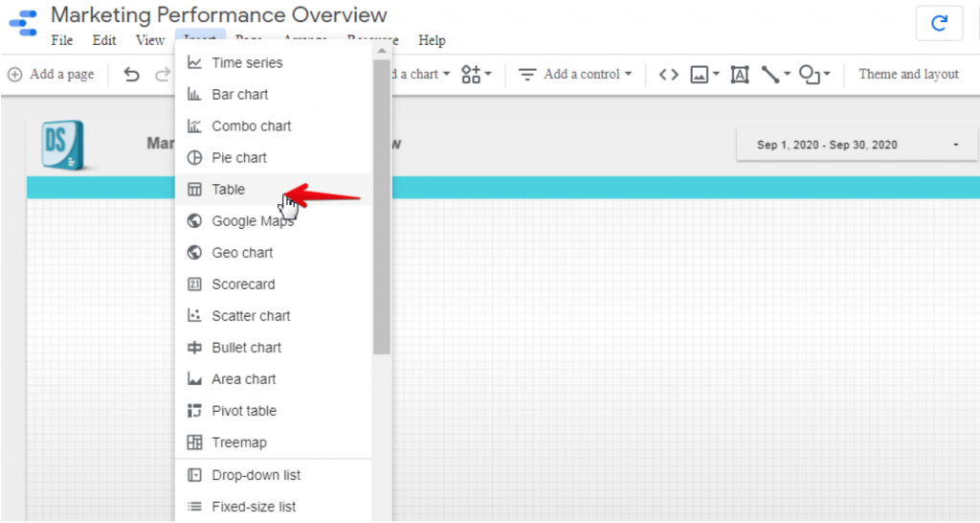Expand the Line tool dropdown arrow

tap(787, 75)
